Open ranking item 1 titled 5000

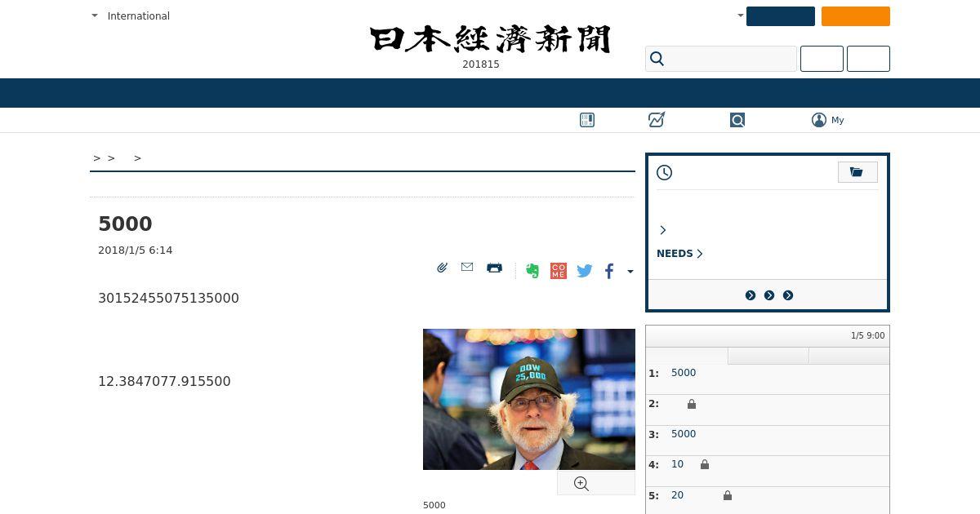(x=684, y=373)
